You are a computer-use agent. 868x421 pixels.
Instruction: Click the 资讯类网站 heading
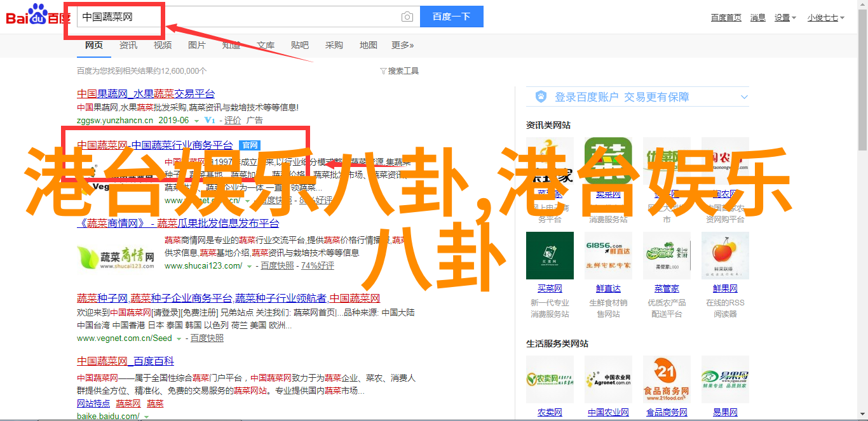[x=548, y=125]
